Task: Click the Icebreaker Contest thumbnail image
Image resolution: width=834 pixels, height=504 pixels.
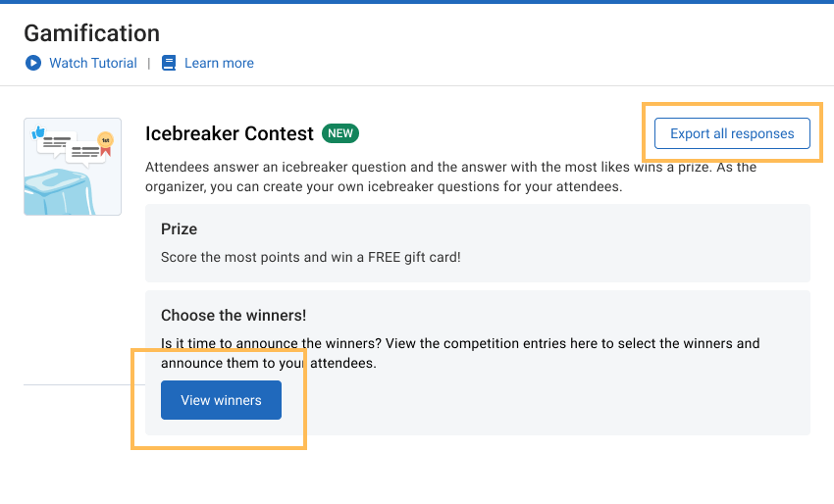Action: coord(73,167)
